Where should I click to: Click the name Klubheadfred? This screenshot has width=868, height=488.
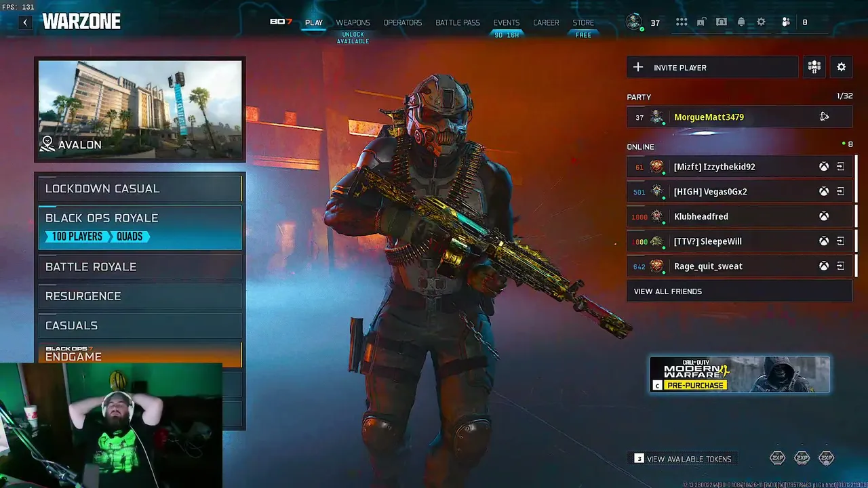click(x=701, y=217)
